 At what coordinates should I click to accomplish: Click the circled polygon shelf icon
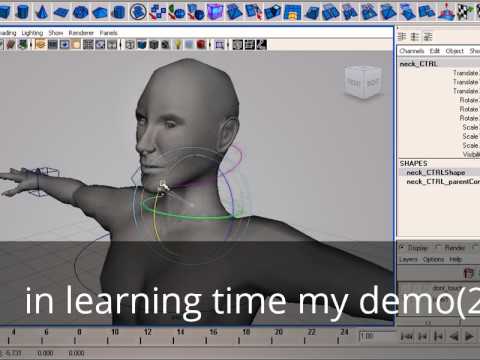click(x=138, y=12)
